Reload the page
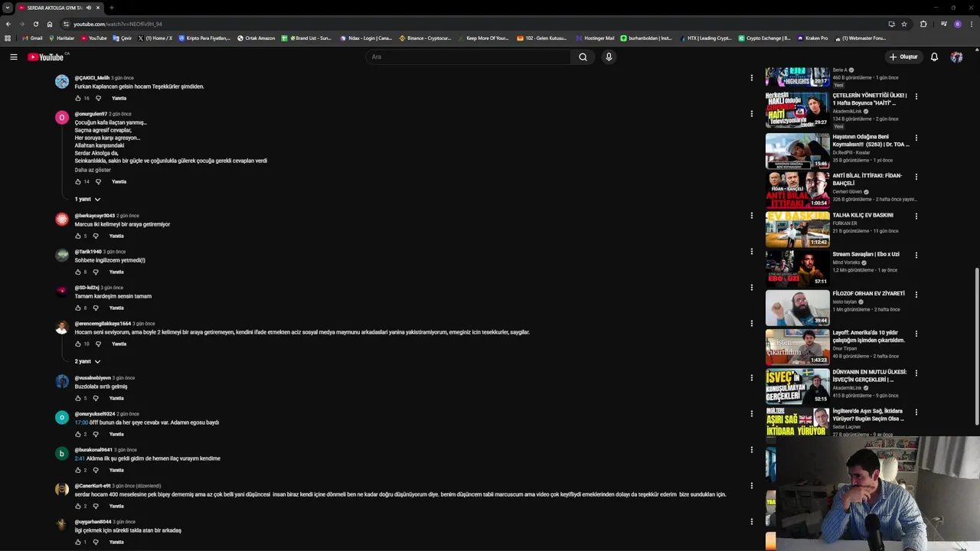 (x=35, y=24)
